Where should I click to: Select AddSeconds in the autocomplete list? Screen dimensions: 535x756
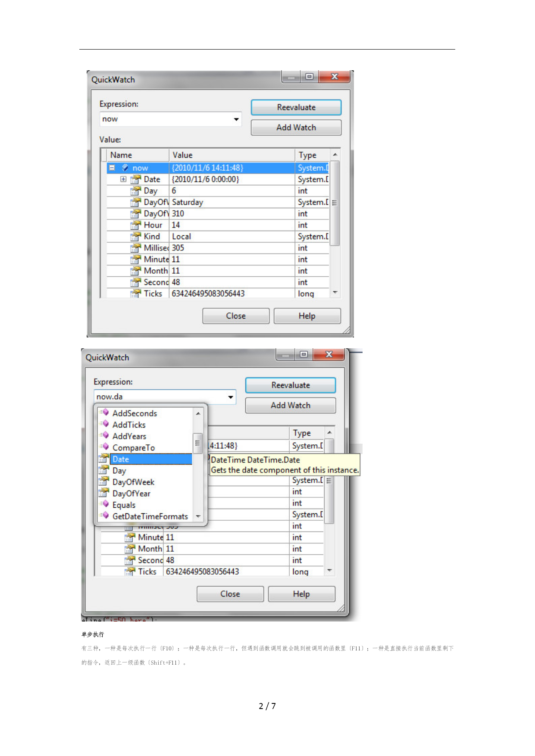click(x=135, y=413)
